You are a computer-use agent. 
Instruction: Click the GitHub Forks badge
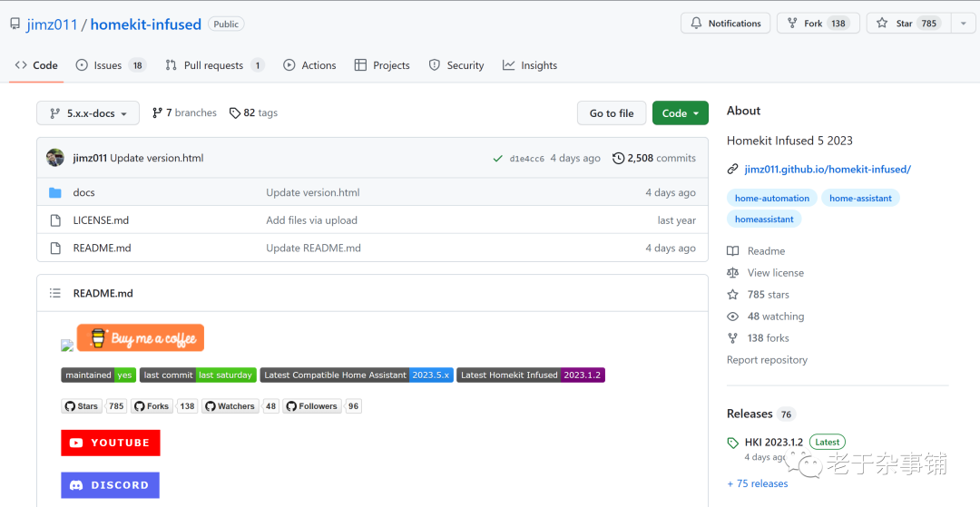point(164,405)
